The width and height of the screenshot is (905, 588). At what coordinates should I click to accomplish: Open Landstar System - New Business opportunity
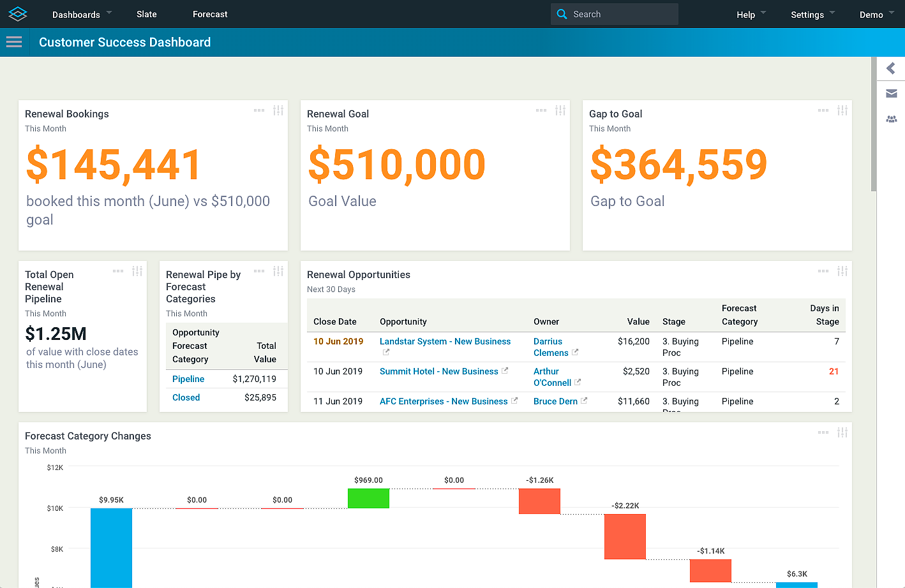(445, 341)
